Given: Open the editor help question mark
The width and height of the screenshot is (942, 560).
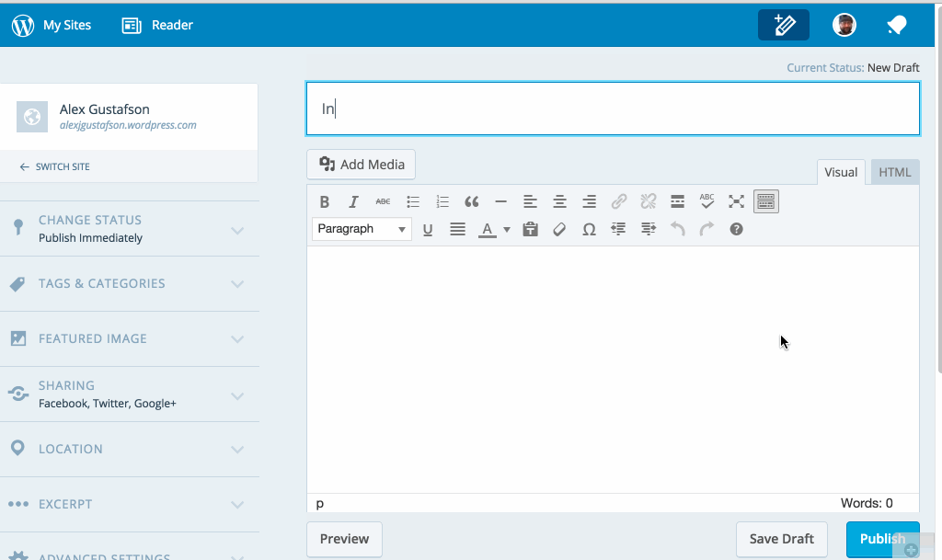Looking at the screenshot, I should (x=736, y=230).
